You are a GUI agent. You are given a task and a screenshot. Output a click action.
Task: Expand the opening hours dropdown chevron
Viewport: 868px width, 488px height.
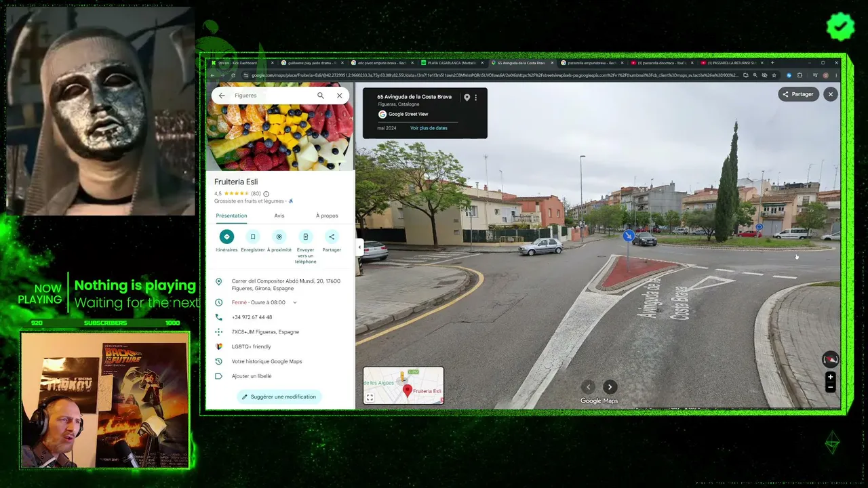click(295, 302)
